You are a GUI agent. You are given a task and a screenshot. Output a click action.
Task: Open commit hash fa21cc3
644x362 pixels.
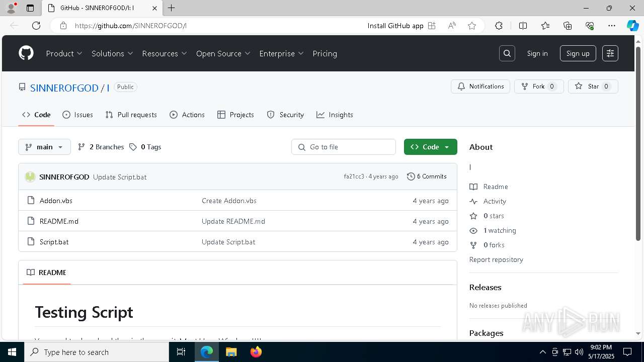(x=354, y=176)
